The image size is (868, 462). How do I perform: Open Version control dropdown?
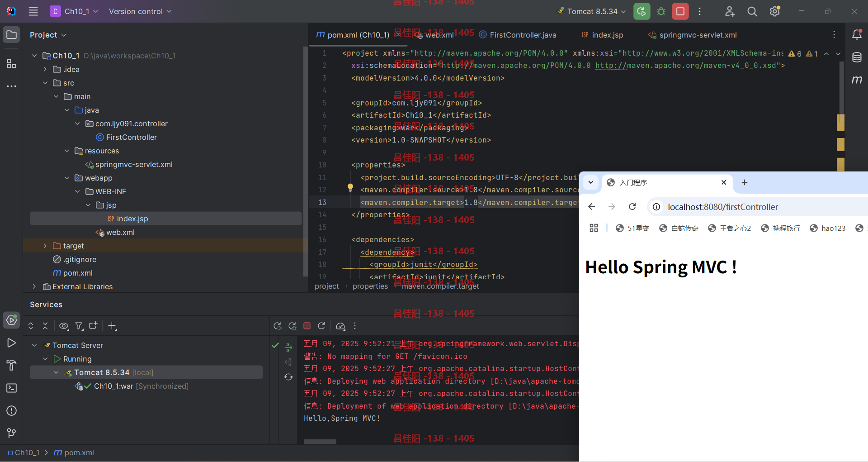[x=140, y=11]
